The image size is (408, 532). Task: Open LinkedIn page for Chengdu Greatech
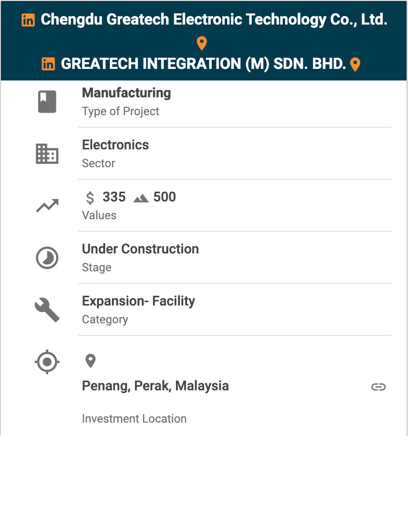(x=28, y=20)
